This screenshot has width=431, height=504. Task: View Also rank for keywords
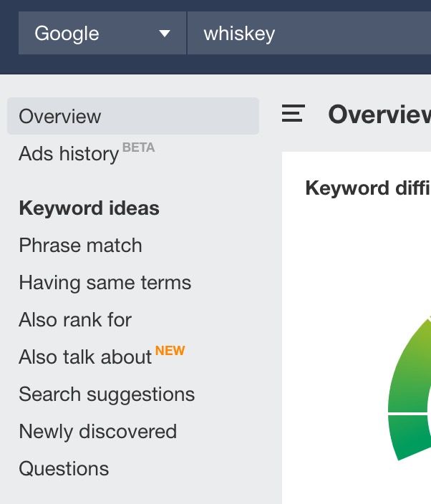(75, 320)
